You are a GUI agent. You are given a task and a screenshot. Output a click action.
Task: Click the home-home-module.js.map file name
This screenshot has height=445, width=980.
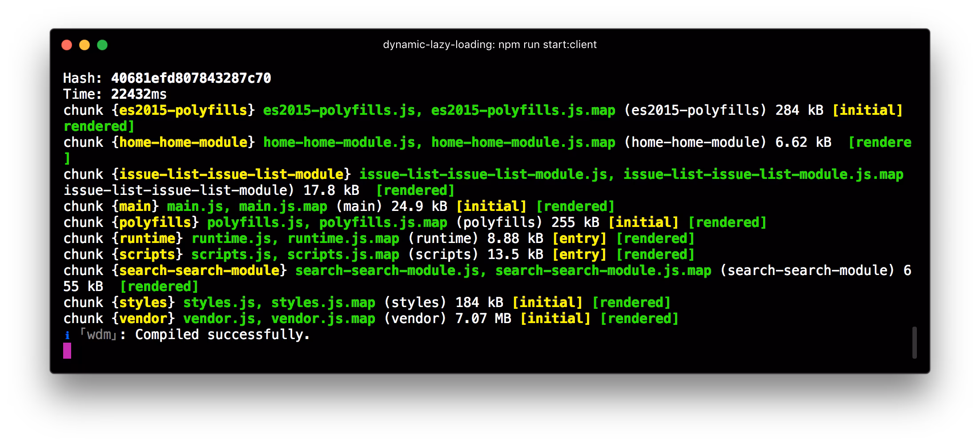523,142
